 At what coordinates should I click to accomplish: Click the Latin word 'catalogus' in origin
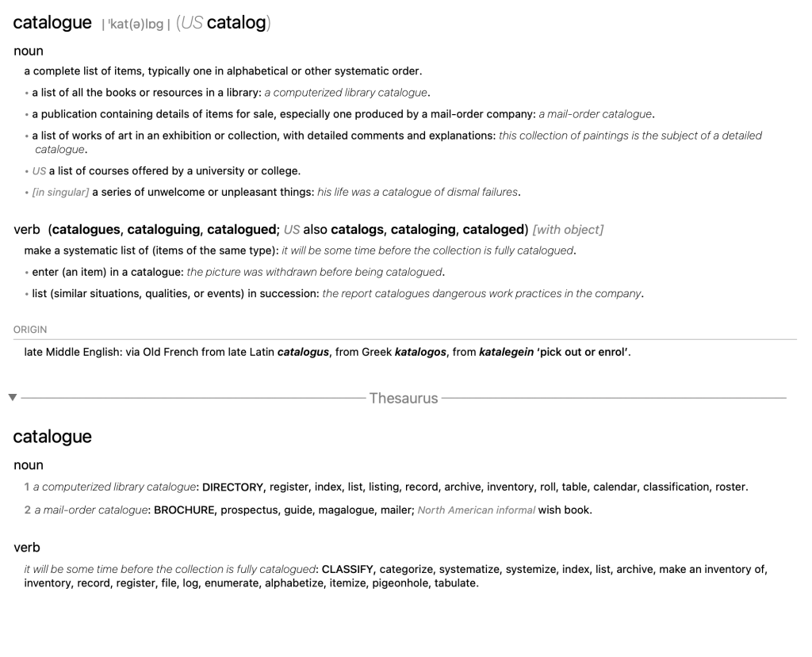coord(303,353)
